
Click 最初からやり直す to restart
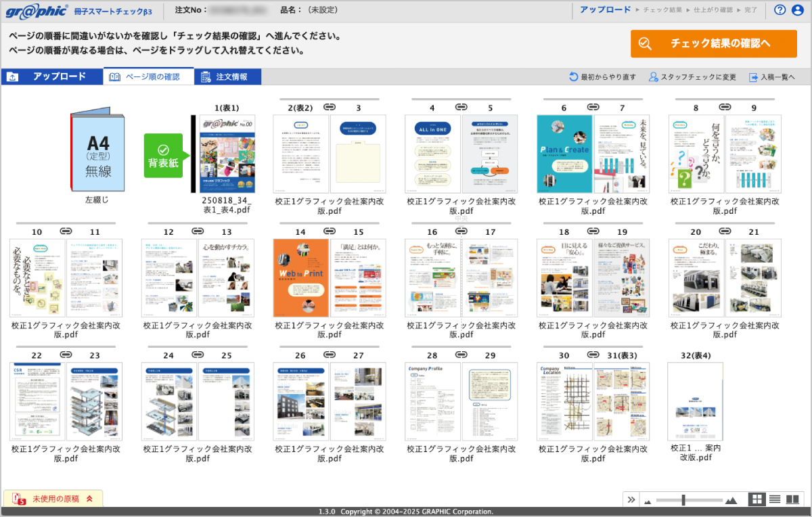coord(602,77)
